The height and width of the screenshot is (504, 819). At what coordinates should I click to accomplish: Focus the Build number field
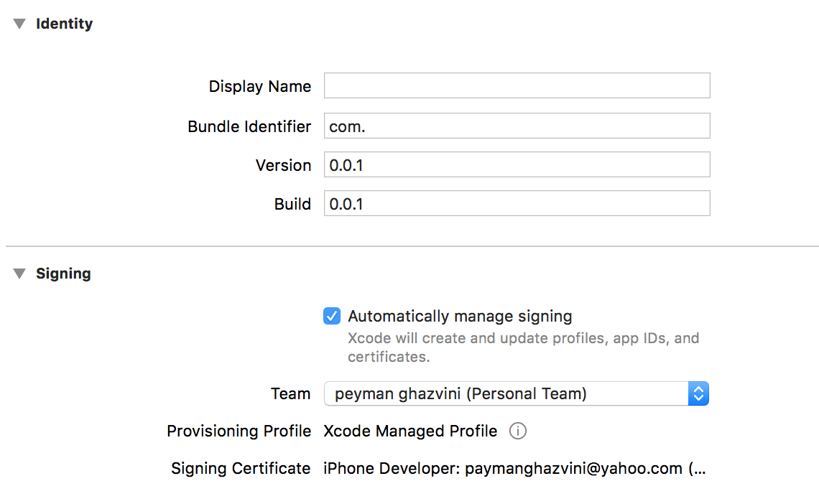(516, 203)
